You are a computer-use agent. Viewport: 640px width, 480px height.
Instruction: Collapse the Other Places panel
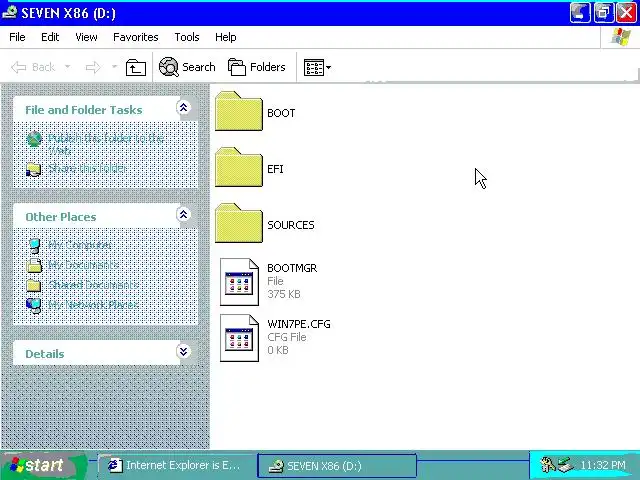183,215
